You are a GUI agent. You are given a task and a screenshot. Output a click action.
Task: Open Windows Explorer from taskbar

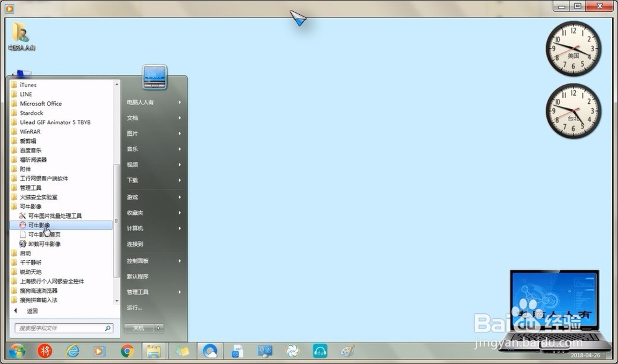[154, 350]
